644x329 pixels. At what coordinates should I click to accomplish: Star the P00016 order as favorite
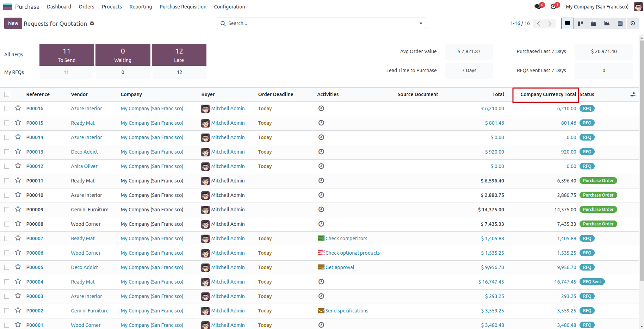[18, 108]
